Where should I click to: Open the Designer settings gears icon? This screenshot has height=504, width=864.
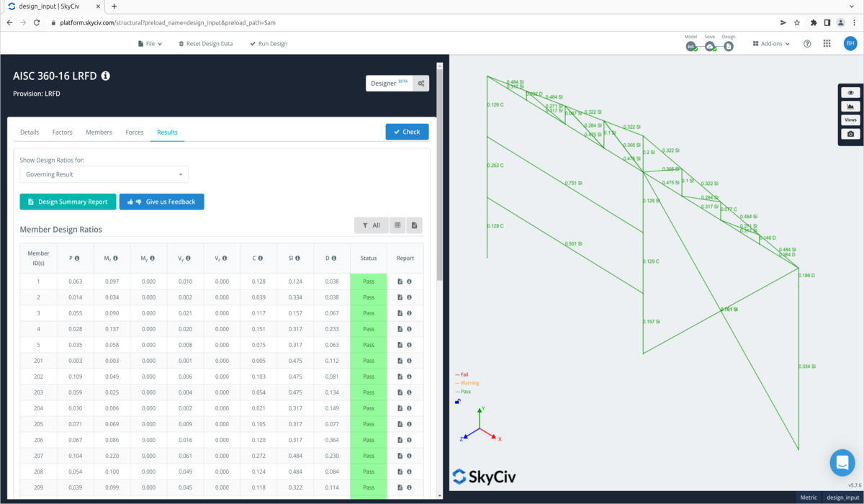421,84
